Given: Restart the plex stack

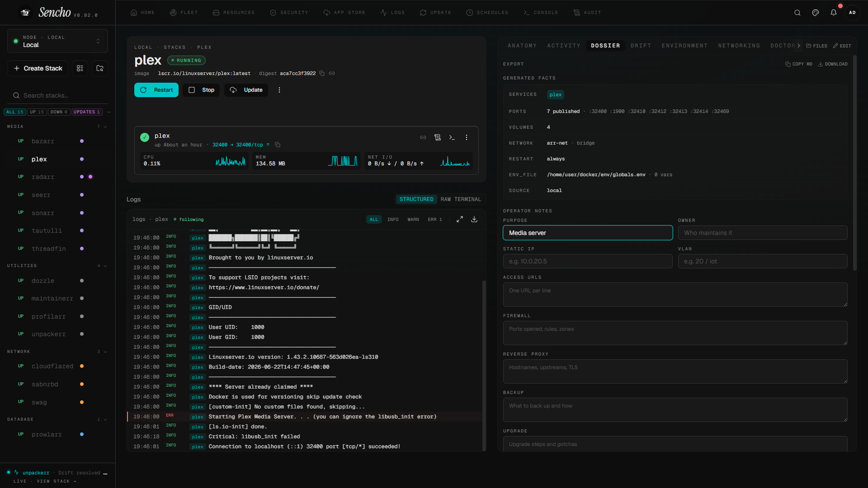Looking at the screenshot, I should coord(156,90).
